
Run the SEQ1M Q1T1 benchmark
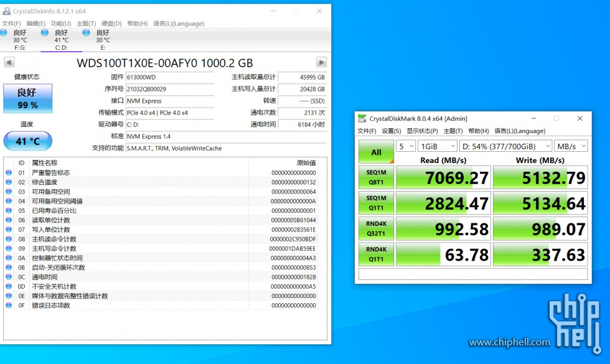coord(376,203)
